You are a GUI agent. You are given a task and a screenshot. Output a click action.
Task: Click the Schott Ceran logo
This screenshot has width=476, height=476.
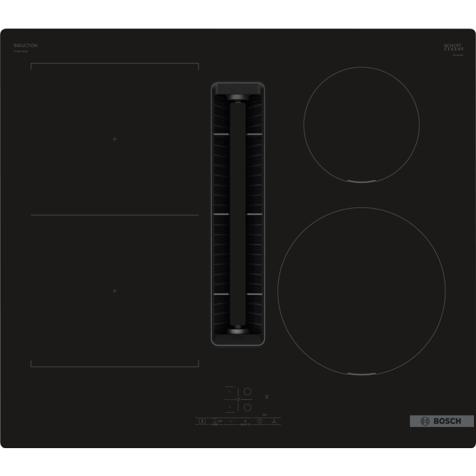point(453,48)
